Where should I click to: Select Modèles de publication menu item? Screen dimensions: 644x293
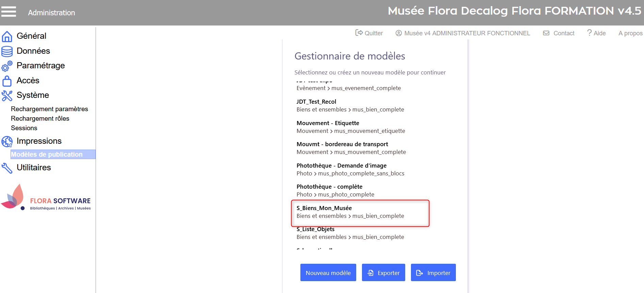(x=47, y=154)
